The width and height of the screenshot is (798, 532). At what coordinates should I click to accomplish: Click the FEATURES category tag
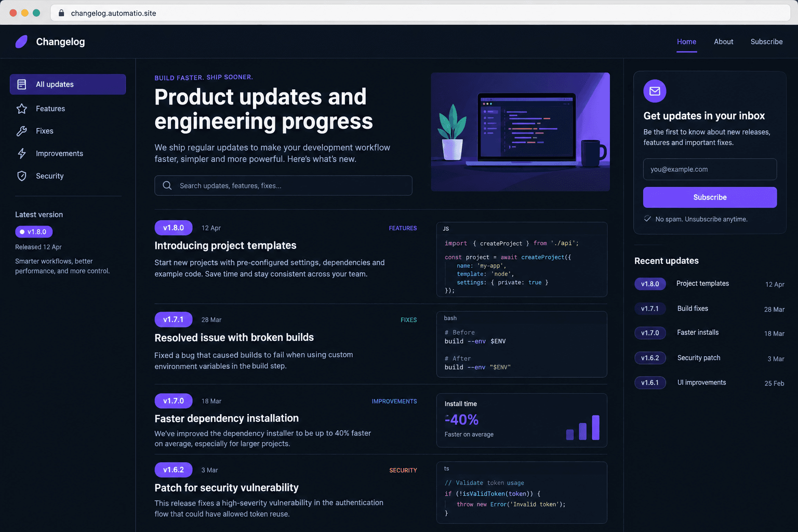click(x=403, y=228)
